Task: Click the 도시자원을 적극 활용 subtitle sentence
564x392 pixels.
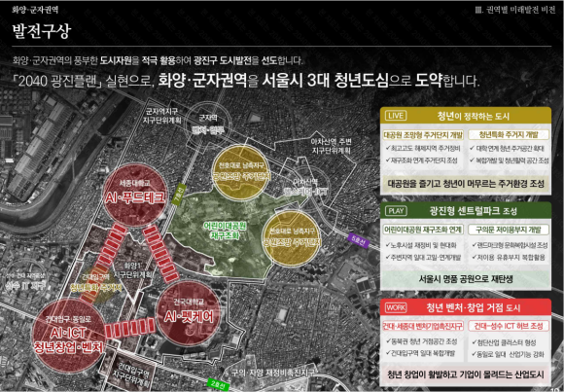Action: click(158, 60)
